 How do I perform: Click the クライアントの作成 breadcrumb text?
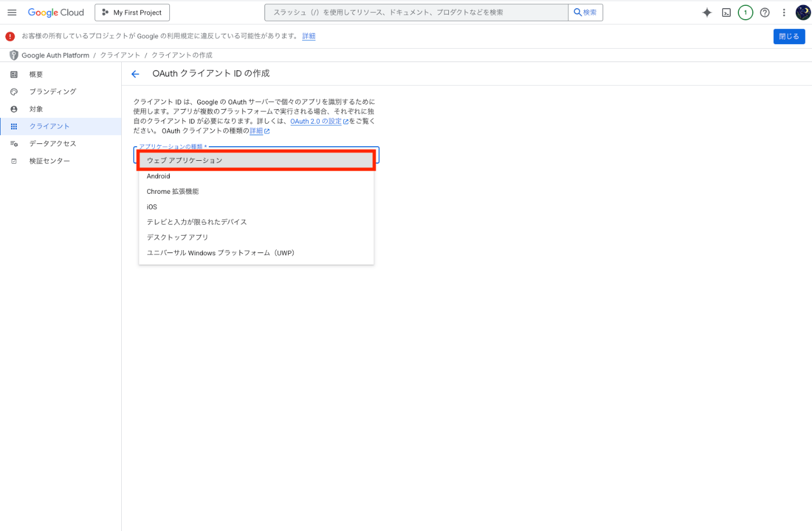pos(182,55)
